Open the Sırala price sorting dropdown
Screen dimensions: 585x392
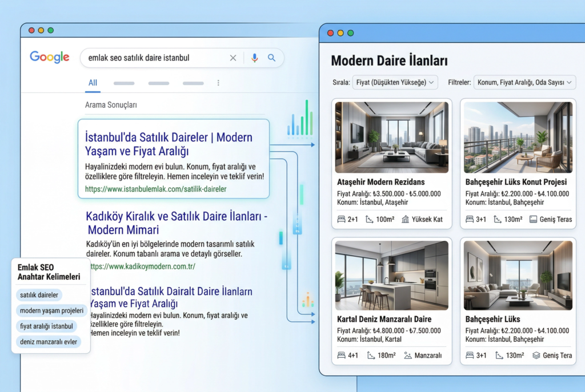395,82
